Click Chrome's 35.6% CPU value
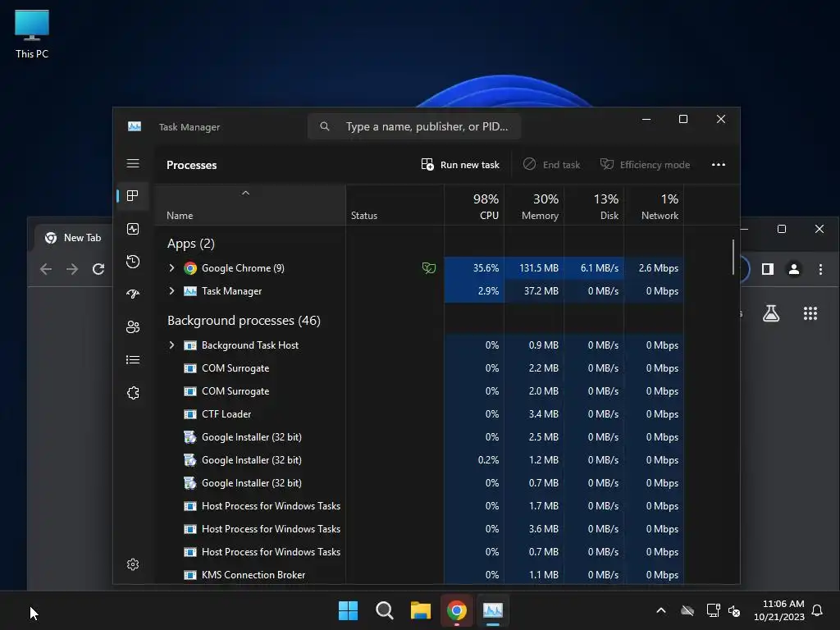 click(x=486, y=268)
